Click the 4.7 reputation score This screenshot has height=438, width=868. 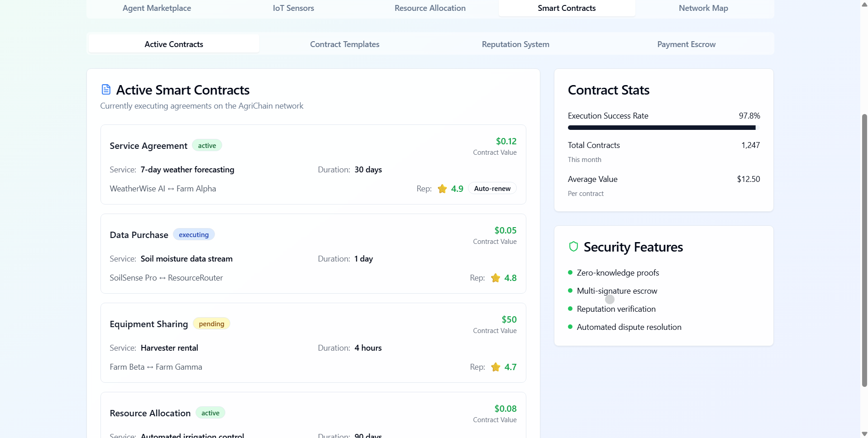510,367
